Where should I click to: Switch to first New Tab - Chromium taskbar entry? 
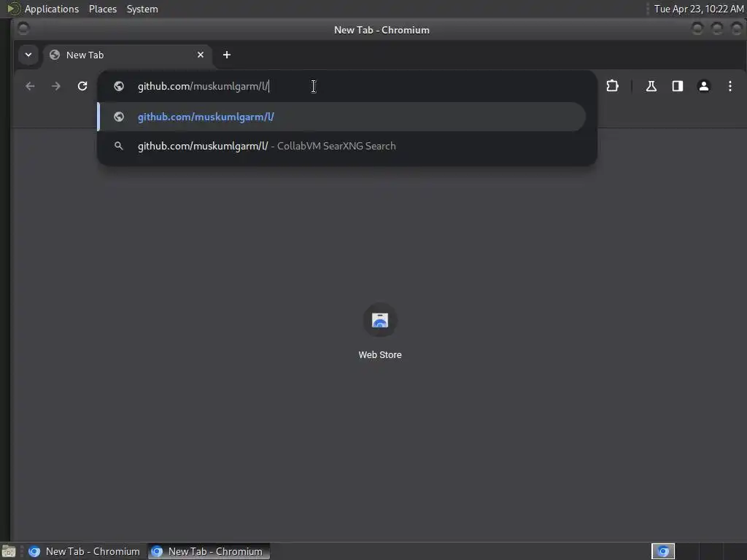(x=85, y=551)
